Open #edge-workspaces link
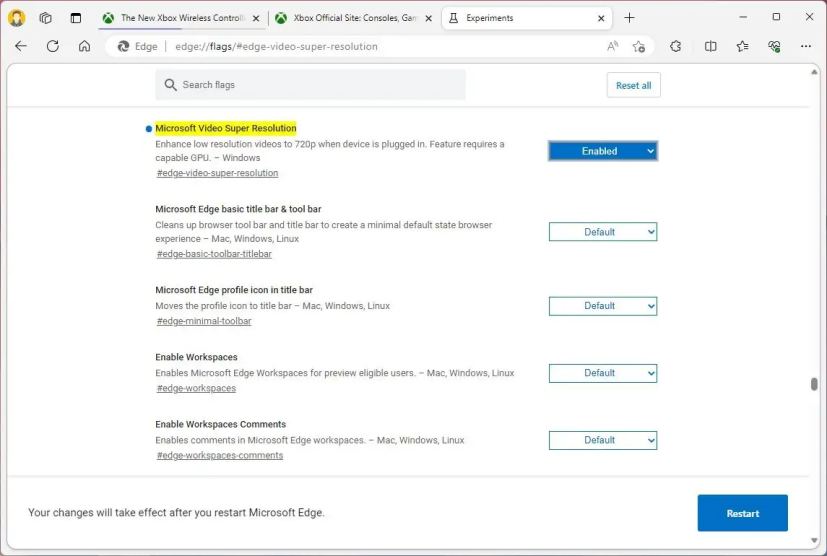827x556 pixels. pyautogui.click(x=196, y=388)
